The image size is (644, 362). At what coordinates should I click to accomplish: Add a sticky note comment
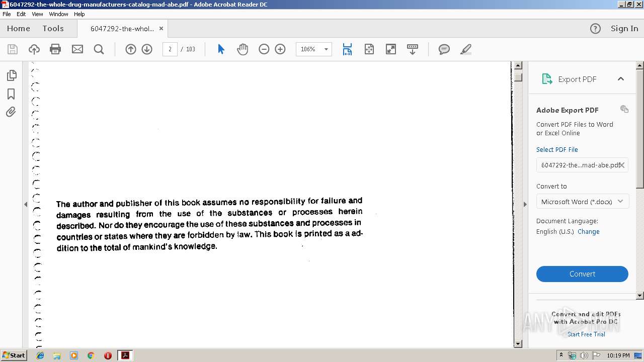coord(444,49)
